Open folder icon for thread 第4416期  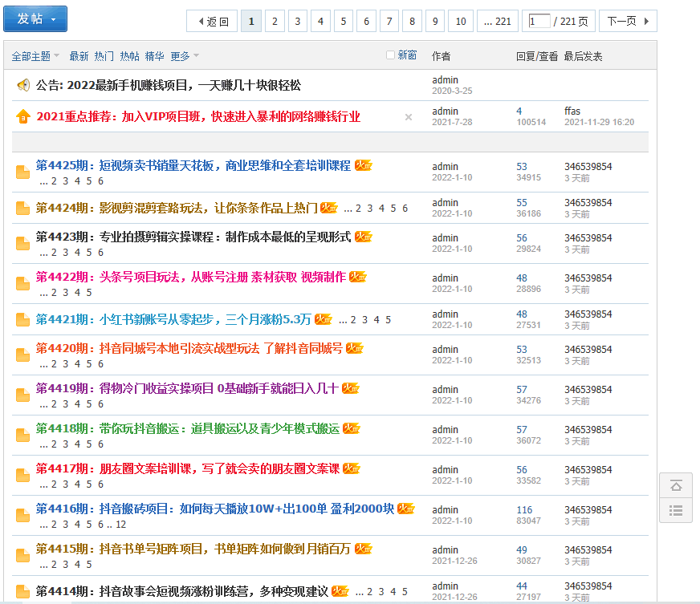coord(22,516)
